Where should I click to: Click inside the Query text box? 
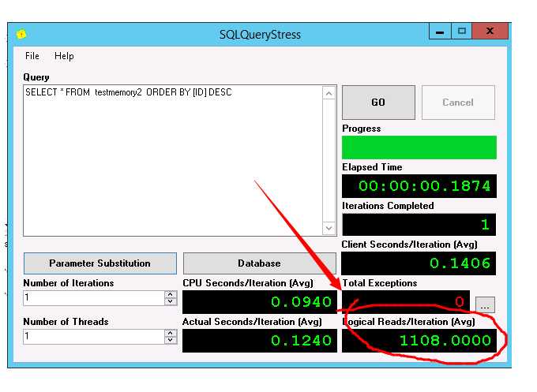pyautogui.click(x=173, y=160)
